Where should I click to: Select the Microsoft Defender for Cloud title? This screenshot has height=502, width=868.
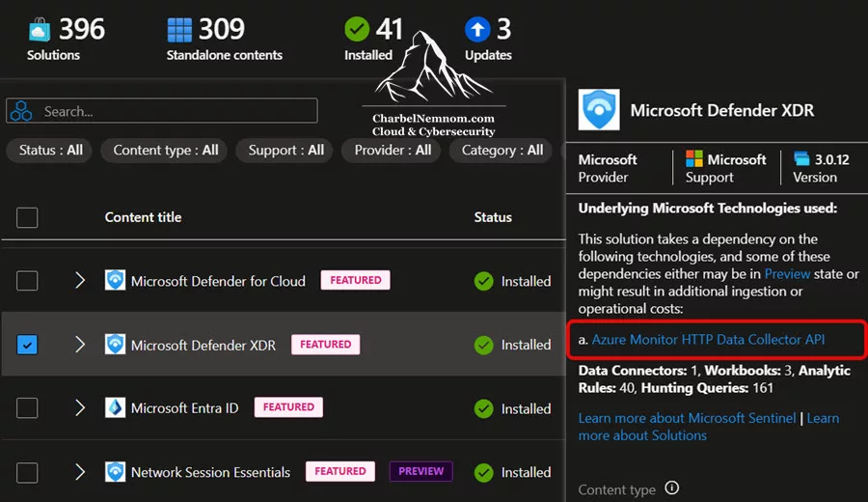[218, 281]
